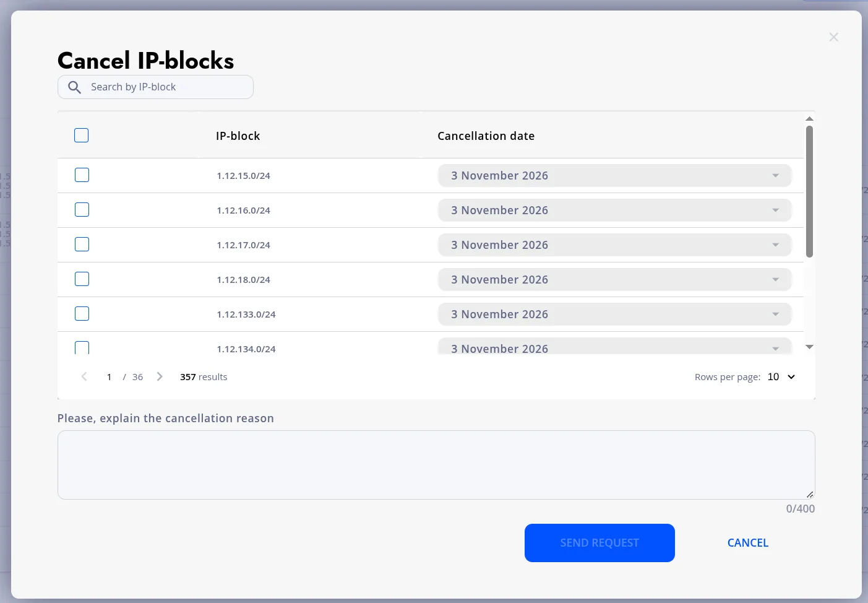Click the 1.12.18.0/24 IP-block text

click(x=243, y=280)
